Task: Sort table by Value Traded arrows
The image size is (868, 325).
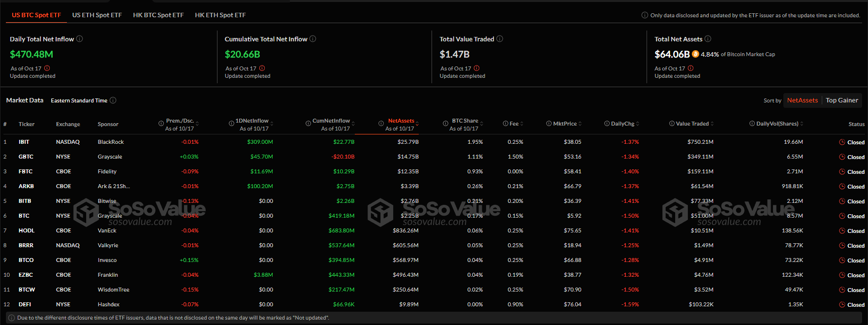Action: tap(712, 124)
